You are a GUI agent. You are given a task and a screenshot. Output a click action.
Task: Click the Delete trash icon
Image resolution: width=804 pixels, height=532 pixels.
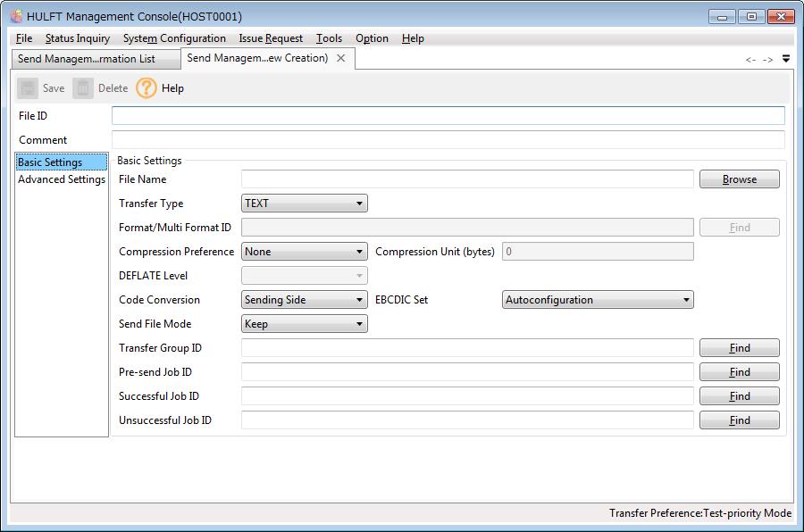tap(82, 88)
